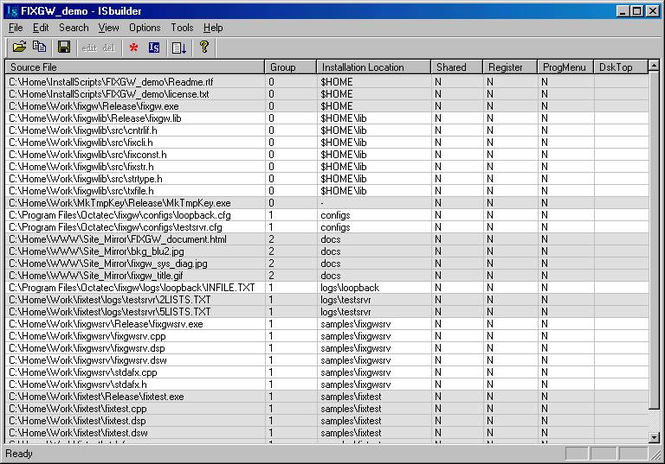Select the fixgwsrv.cpp source file row
This screenshot has width=665, height=464.
point(327,336)
